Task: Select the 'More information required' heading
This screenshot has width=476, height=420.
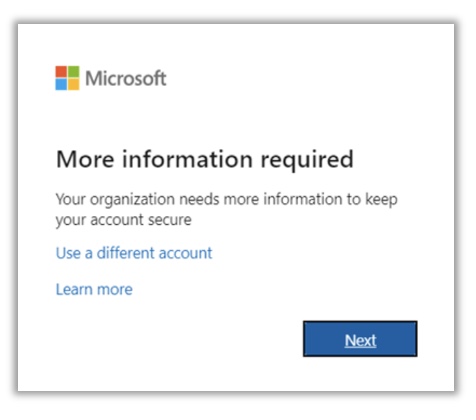Action: pos(205,159)
